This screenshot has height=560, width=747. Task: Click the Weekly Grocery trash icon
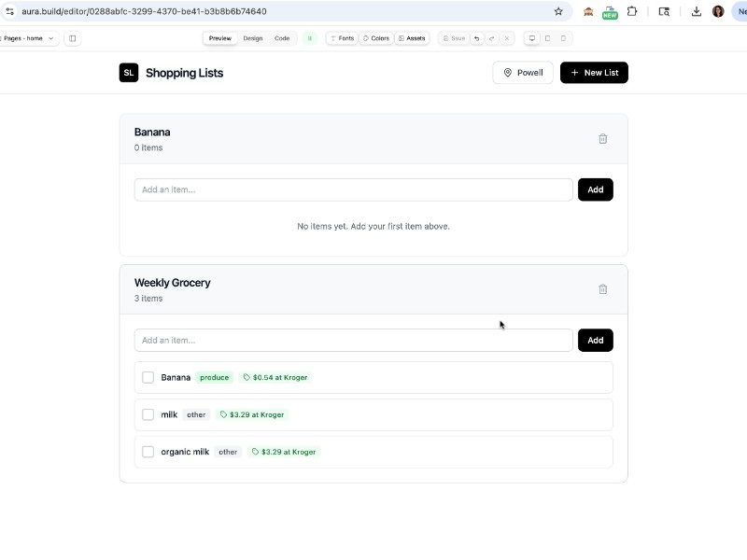tap(602, 289)
